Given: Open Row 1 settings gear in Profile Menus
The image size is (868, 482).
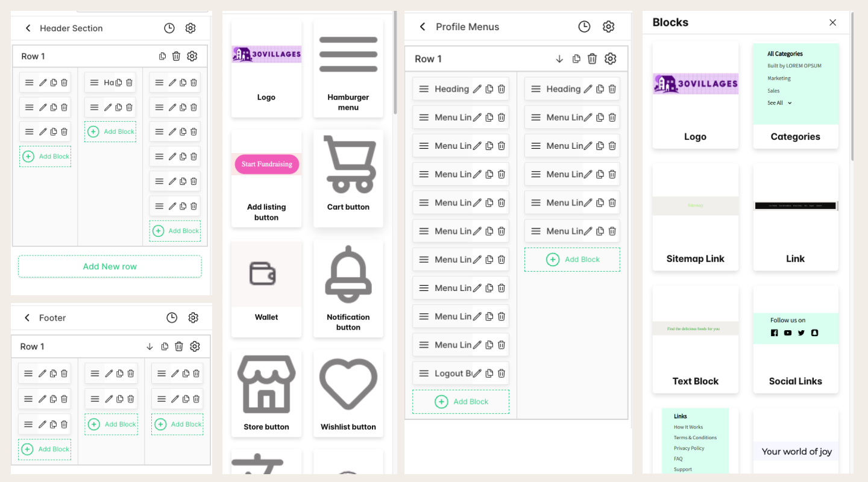Looking at the screenshot, I should tap(610, 58).
